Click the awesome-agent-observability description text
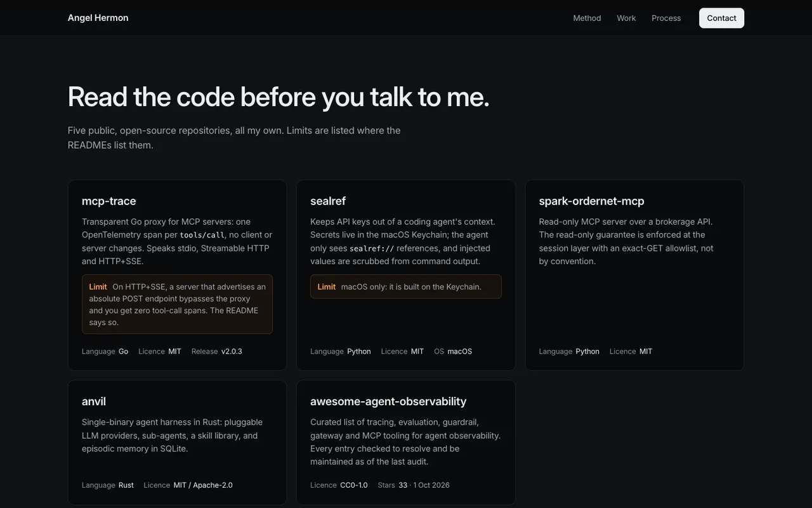The height and width of the screenshot is (508, 812). (x=405, y=442)
